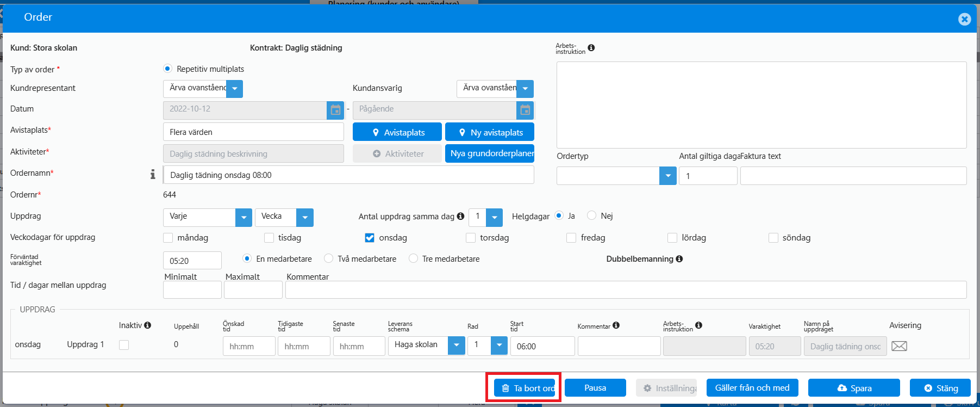980x407 pixels.
Task: Click the Minimalt field
Action: click(192, 289)
